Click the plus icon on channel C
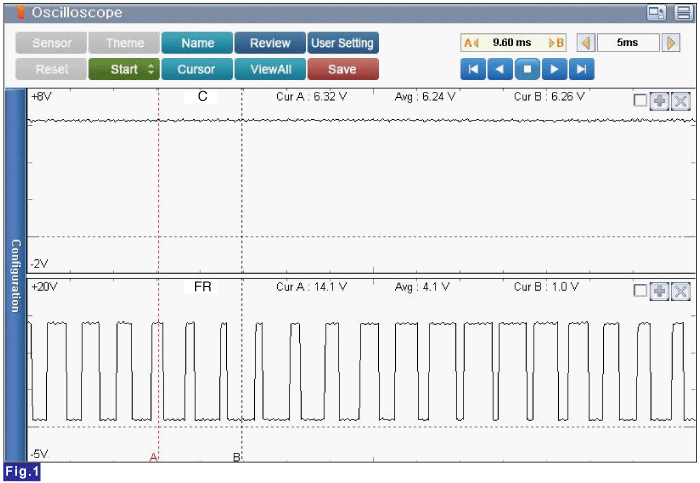 (x=659, y=101)
